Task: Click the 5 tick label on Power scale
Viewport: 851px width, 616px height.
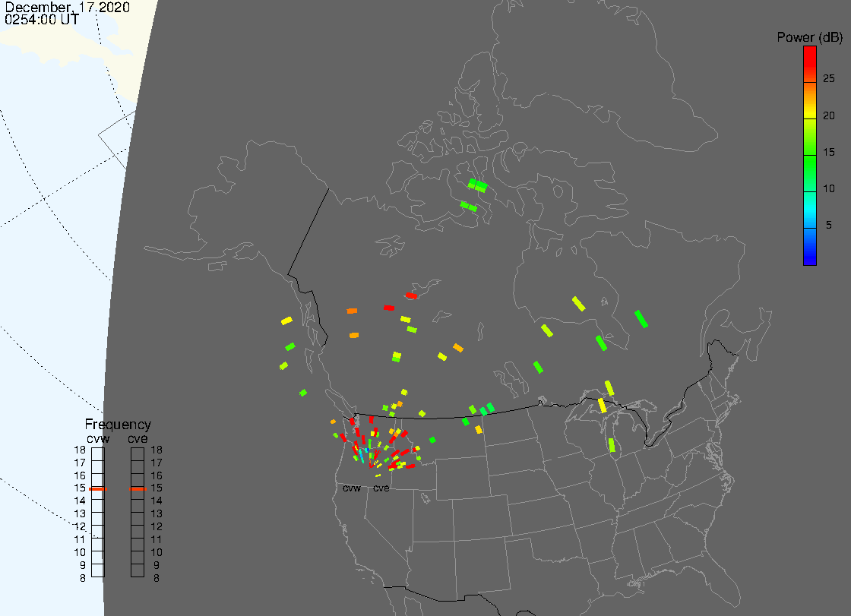Action: pos(828,225)
